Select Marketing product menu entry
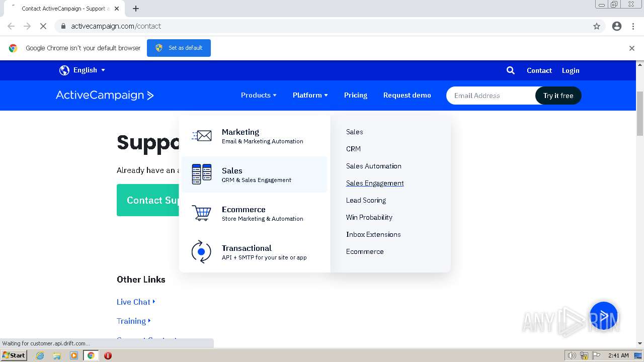The image size is (644, 362). [x=255, y=136]
